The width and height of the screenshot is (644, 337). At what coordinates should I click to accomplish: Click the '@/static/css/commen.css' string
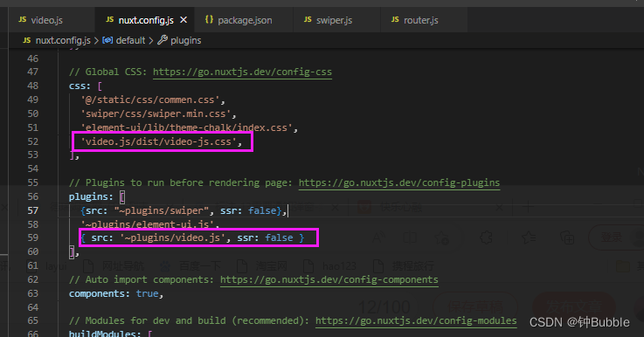pos(150,100)
